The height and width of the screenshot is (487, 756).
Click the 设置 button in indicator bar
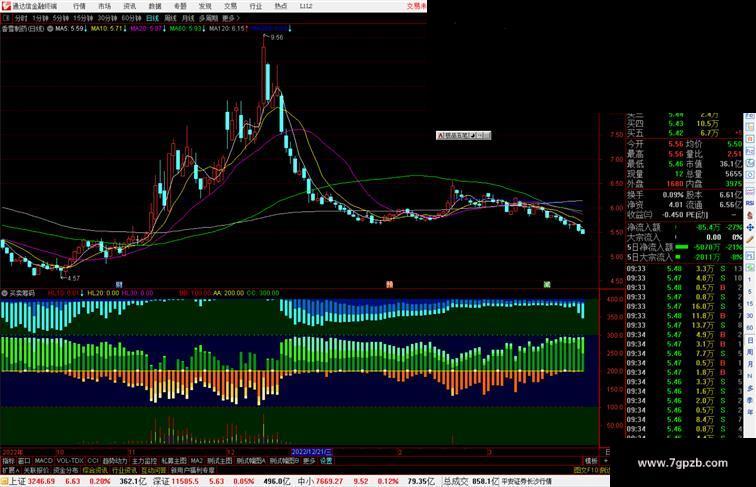[x=326, y=461]
